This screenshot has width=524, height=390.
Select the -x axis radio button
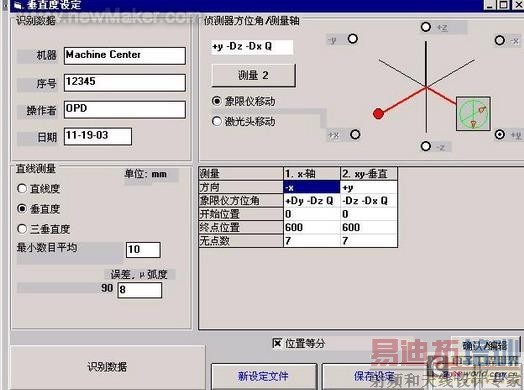(x=500, y=40)
